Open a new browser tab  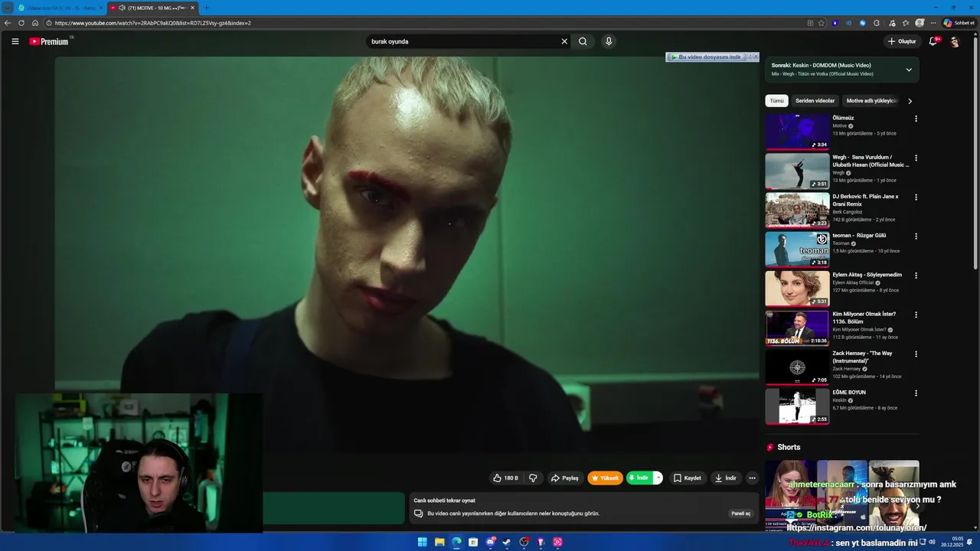tap(206, 8)
